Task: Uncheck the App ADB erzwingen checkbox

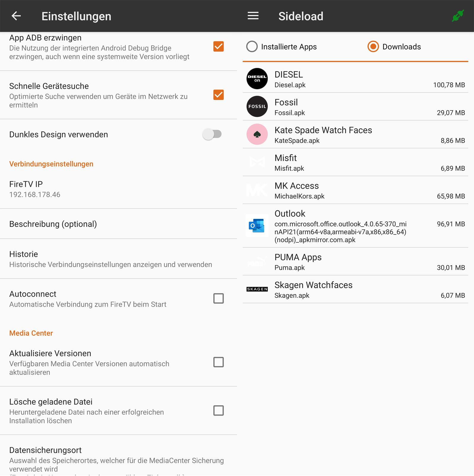Action: click(x=218, y=47)
